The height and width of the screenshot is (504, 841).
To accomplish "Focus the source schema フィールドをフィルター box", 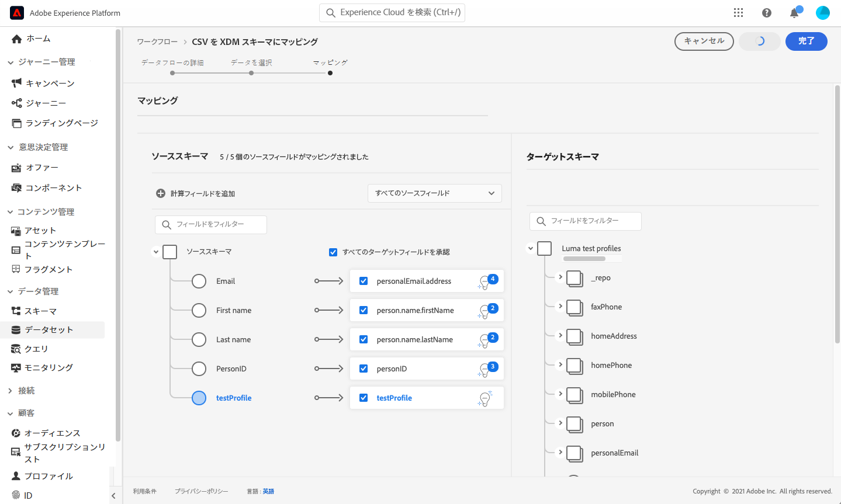I will (211, 224).
